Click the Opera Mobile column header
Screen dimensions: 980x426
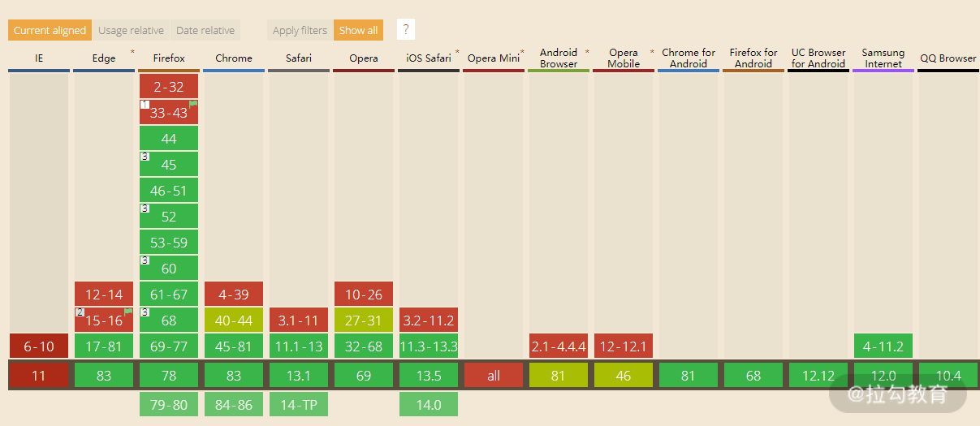tap(624, 58)
